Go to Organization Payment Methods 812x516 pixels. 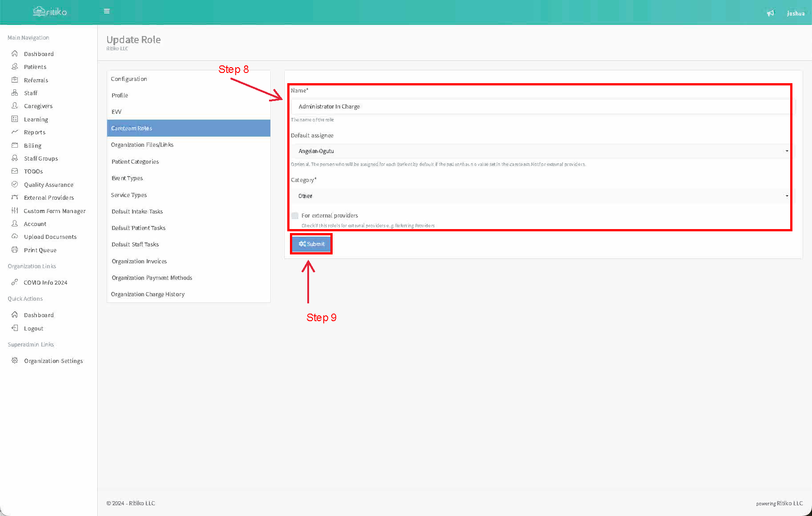point(152,278)
